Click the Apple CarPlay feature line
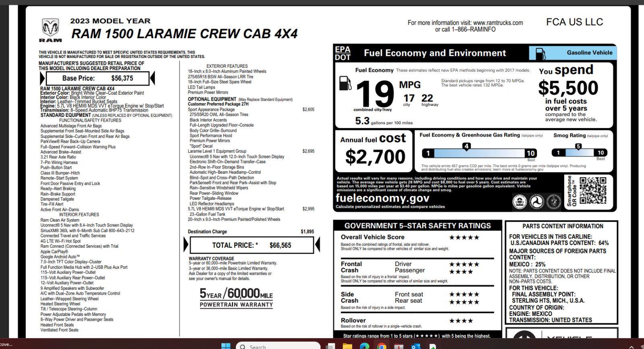 click(x=54, y=251)
